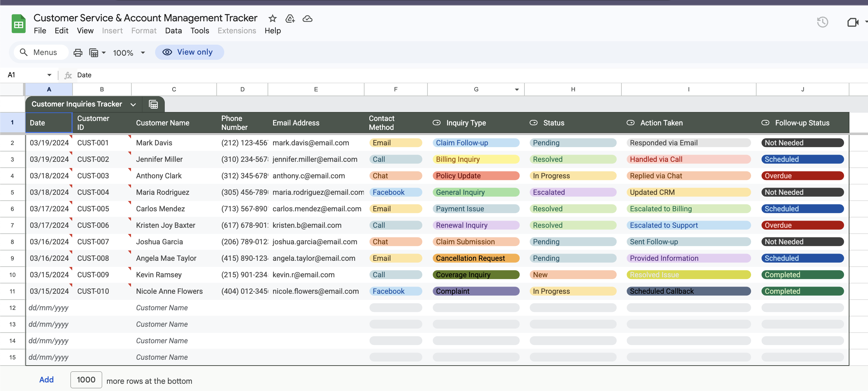The width and height of the screenshot is (868, 391).
Task: Open the View menu
Action: coord(85,31)
